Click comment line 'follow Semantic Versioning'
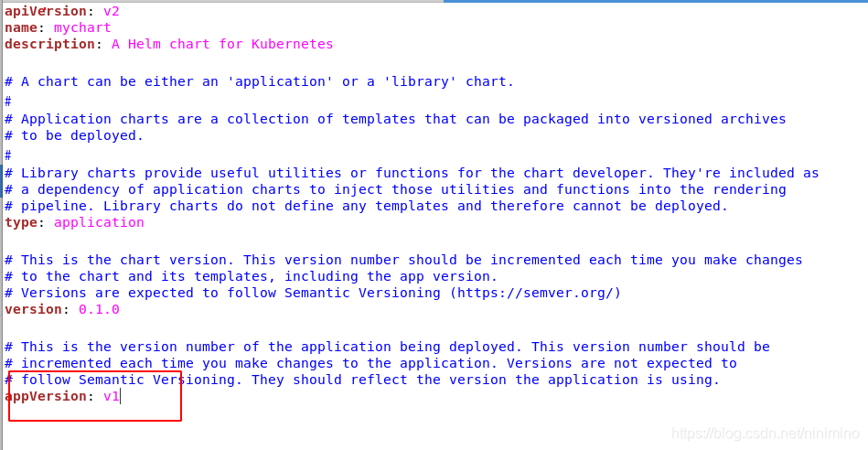This screenshot has height=450, width=868. (x=362, y=380)
